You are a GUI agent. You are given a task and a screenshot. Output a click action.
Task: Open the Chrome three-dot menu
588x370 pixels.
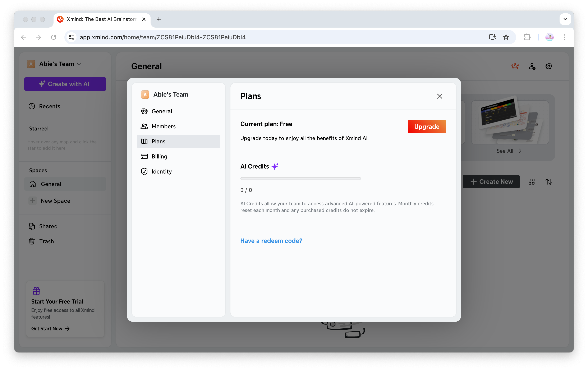coord(564,37)
